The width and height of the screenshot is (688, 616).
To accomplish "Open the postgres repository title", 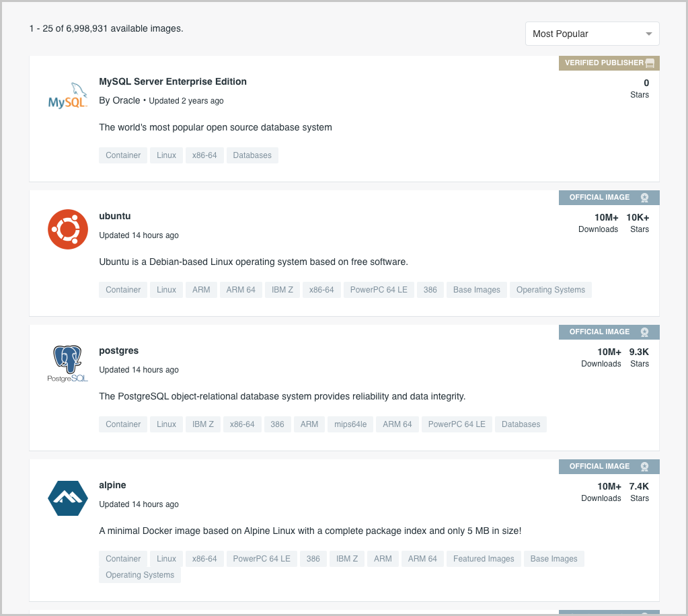I will (118, 350).
